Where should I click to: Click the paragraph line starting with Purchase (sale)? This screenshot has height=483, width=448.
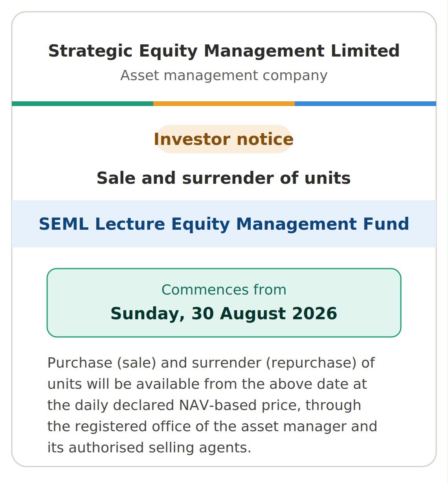coord(211,363)
